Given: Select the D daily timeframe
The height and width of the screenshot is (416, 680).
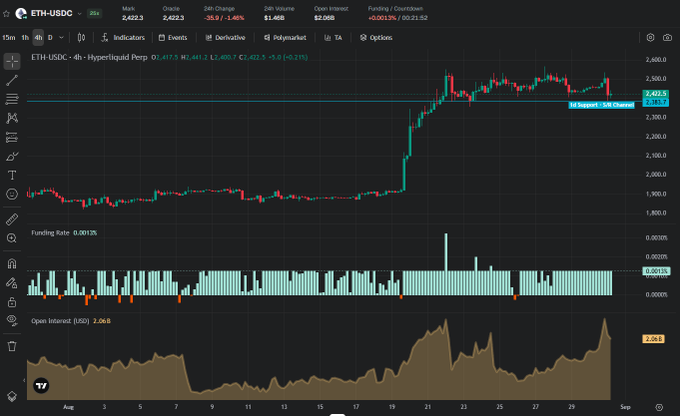Looking at the screenshot, I should point(50,38).
